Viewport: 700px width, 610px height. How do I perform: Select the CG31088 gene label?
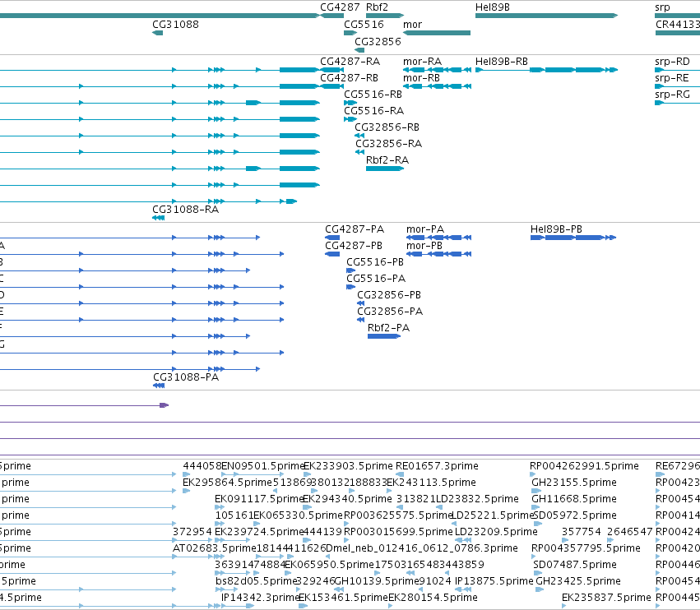click(x=175, y=25)
